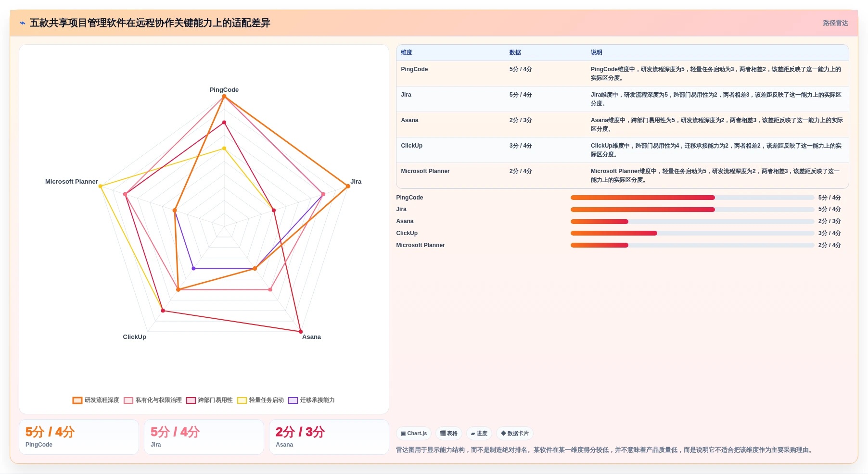868x474 pixels.
Task: Toggle the 私有化与权限治理 legend item
Action: [x=153, y=400]
